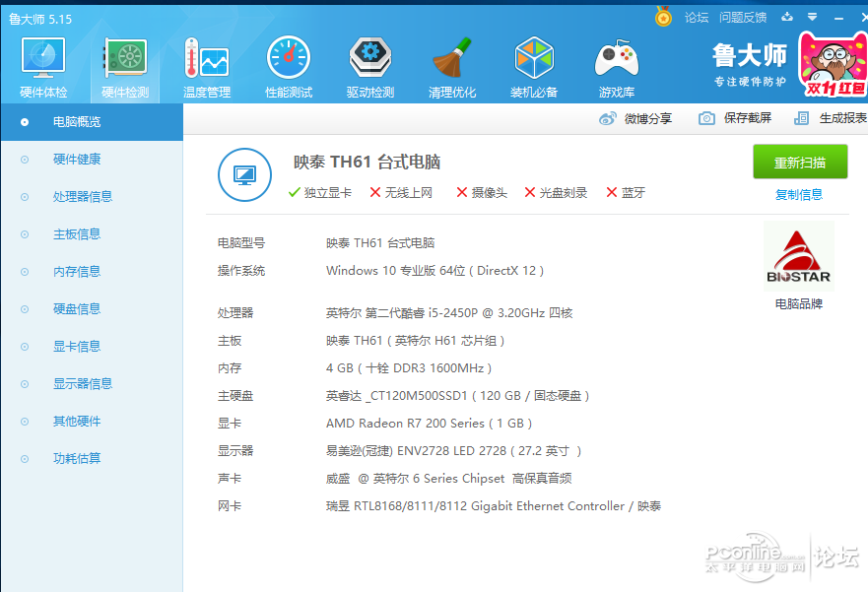Go to 清理优化 cleanup and optimization
The height and width of the screenshot is (592, 868).
click(452, 68)
